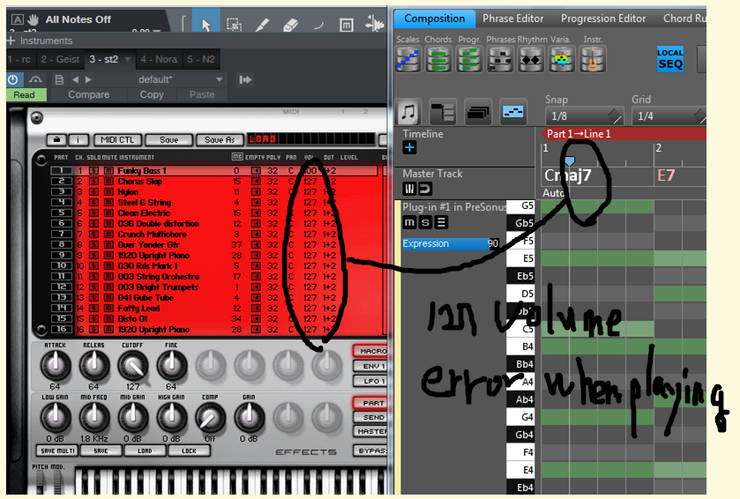Viewport: 740px width, 499px height.
Task: Toggle the plug-in power activate button
Action: pos(13,80)
